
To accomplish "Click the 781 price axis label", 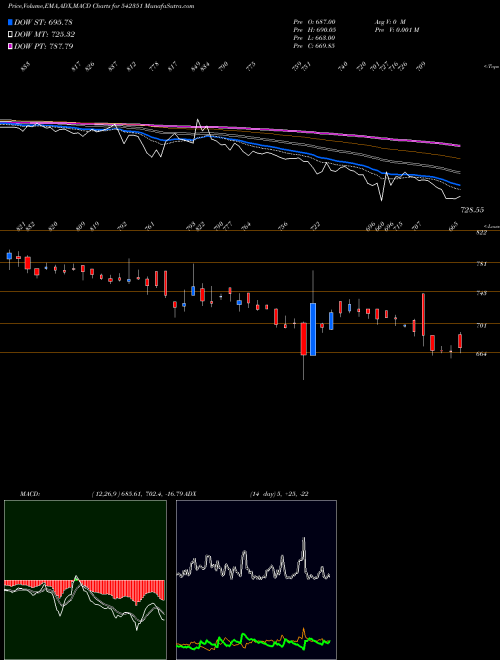I will point(482,264).
